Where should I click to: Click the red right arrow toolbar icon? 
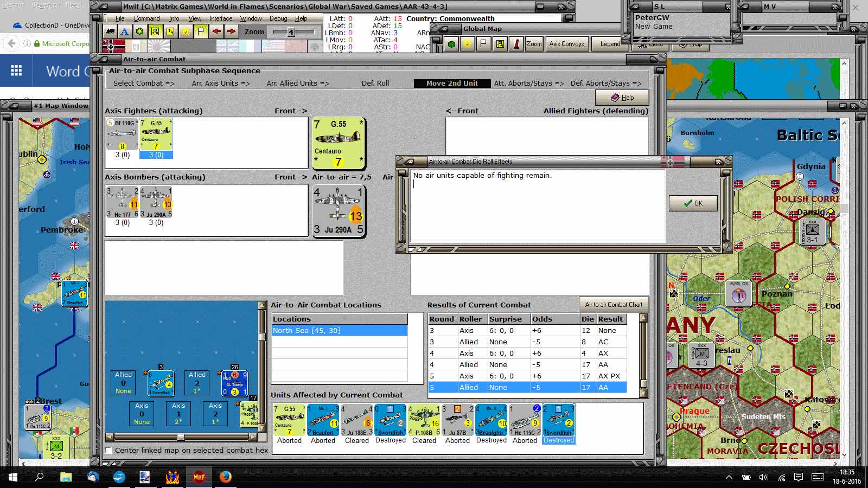click(232, 31)
